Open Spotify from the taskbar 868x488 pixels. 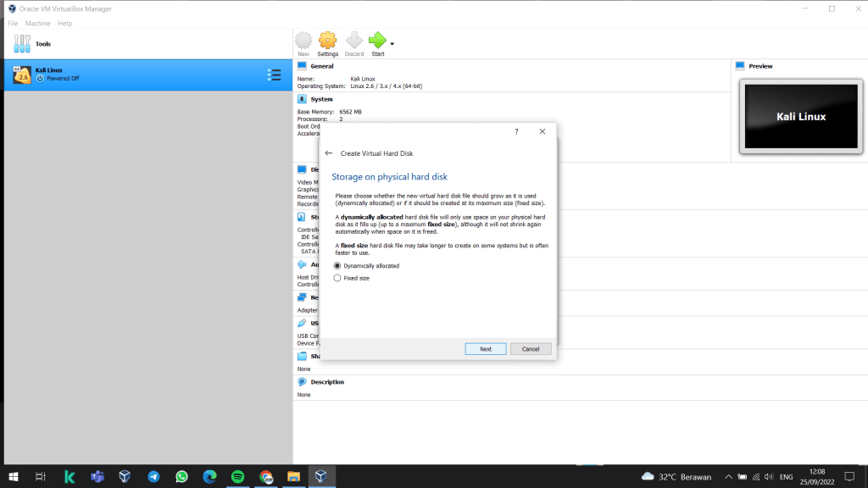click(237, 476)
